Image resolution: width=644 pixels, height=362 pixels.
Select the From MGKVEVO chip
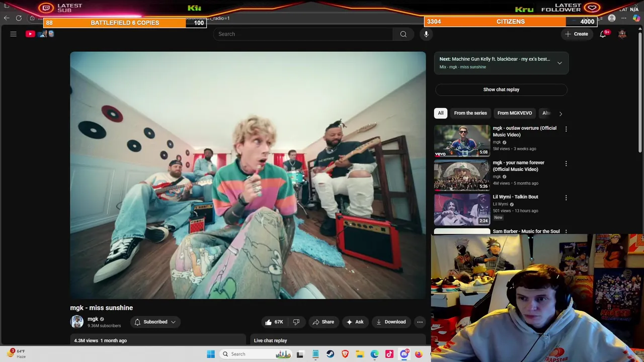point(515,113)
